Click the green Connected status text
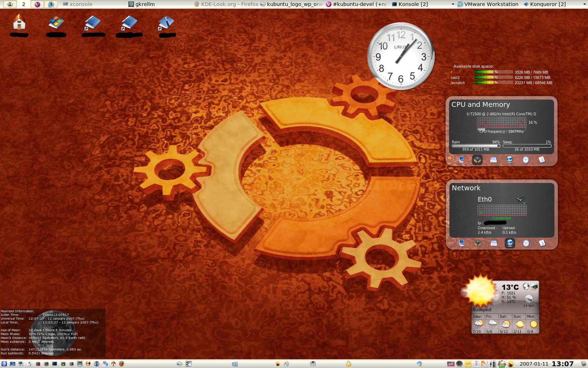Image resolution: width=588 pixels, height=368 pixels. [502, 218]
